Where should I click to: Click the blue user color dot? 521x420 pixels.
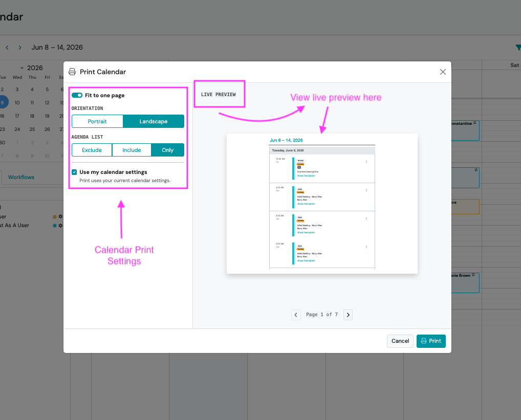54,226
